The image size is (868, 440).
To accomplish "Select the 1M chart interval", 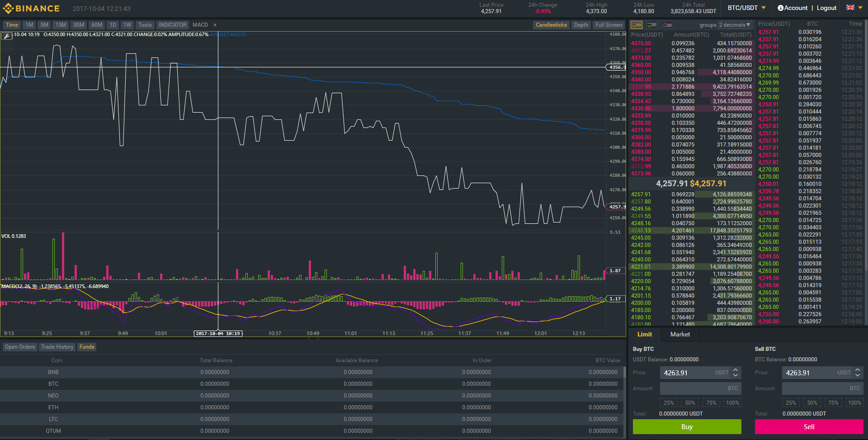I will click(29, 25).
